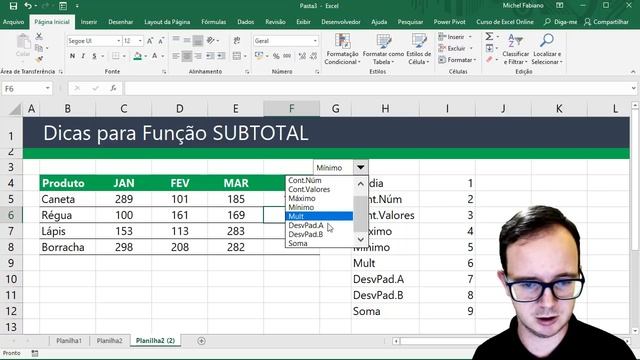Apply percent style with % icon
Image resolution: width=640 pixels, height=360 pixels.
tap(276, 56)
